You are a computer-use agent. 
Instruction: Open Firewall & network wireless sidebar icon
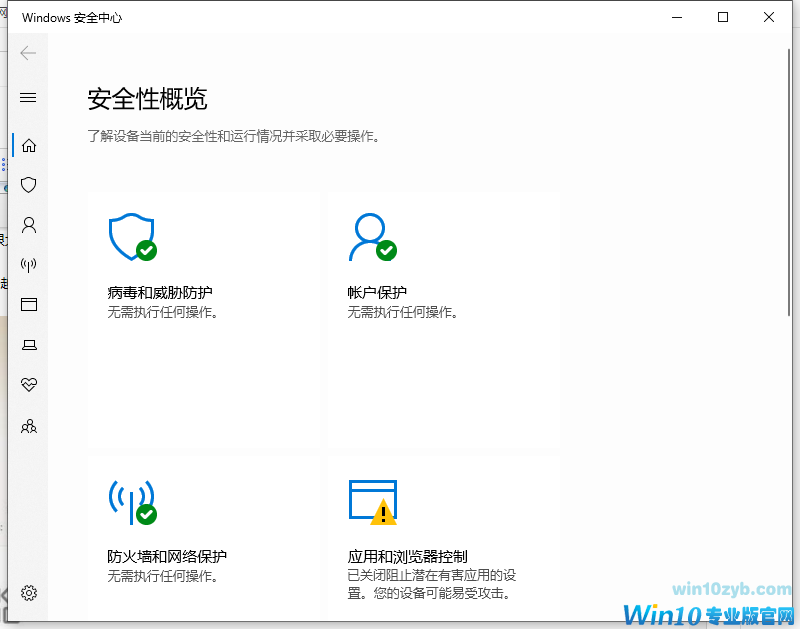click(29, 265)
